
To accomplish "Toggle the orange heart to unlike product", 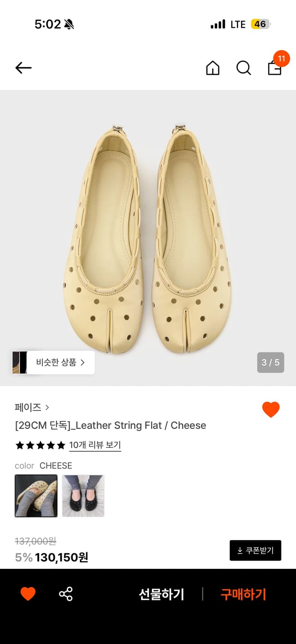I will (271, 409).
